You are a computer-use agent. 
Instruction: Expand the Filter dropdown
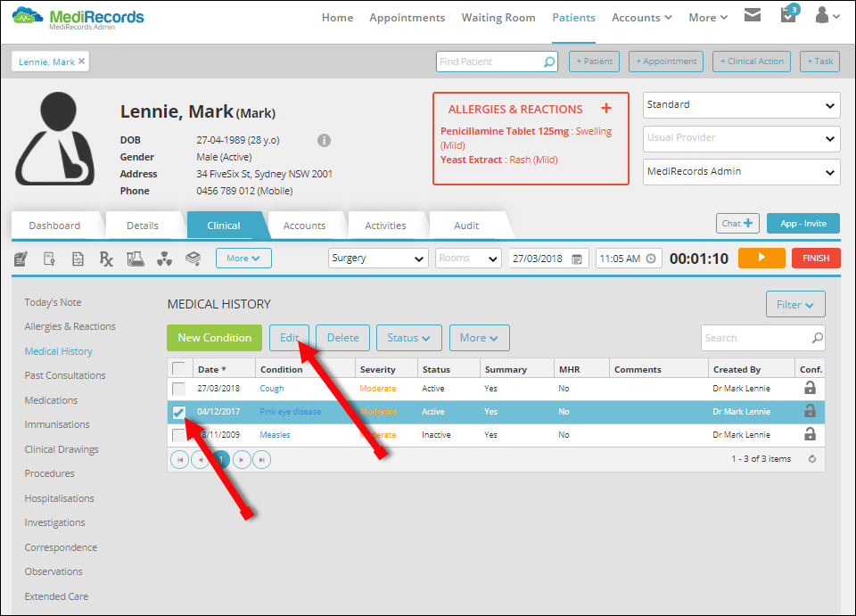pyautogui.click(x=795, y=305)
